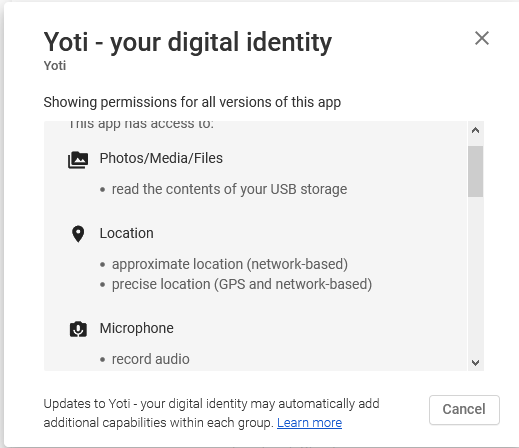Click the scrollbar down arrow
This screenshot has height=448, width=519.
(476, 363)
